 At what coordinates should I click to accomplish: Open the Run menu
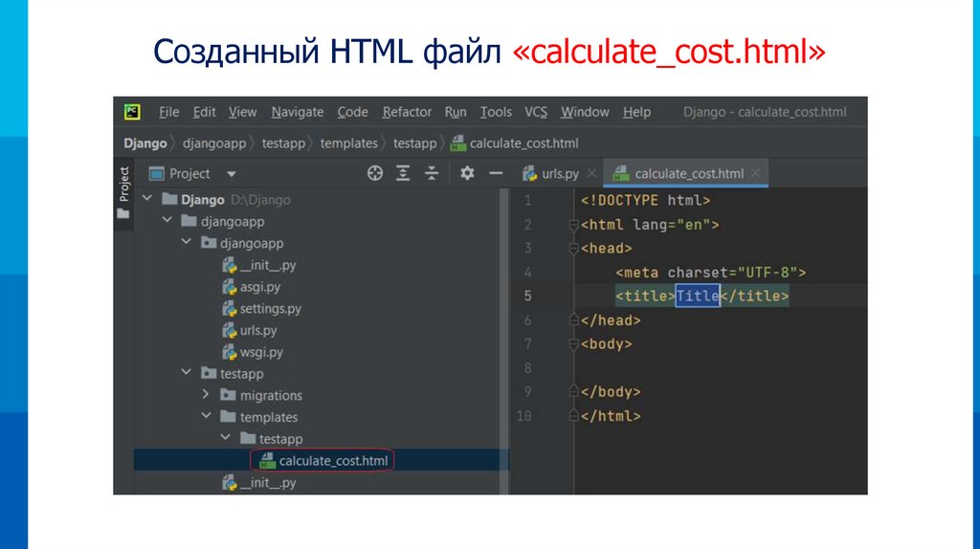[456, 112]
